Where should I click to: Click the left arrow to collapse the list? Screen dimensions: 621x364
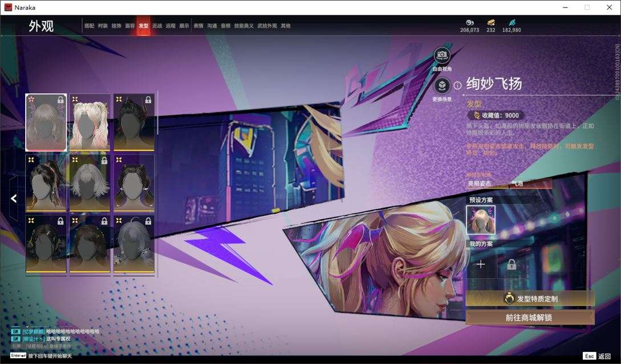pos(14,198)
